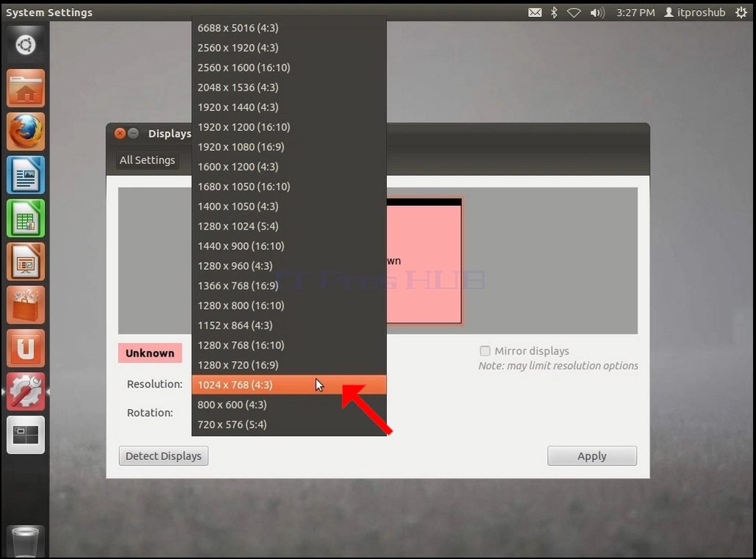Screen dimensions: 756x559
Task: Click System Settings wrench-and-gear icon
Action: (26, 391)
